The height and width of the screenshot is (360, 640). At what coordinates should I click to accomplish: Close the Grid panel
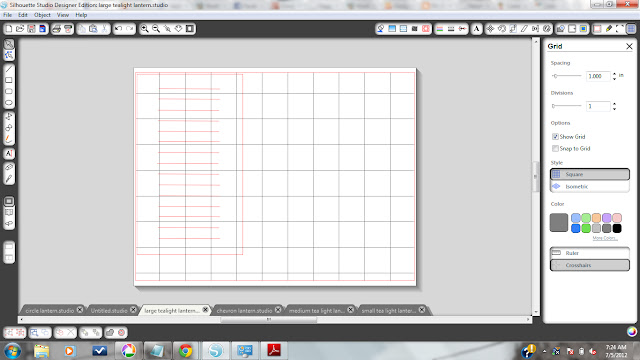pos(629,46)
